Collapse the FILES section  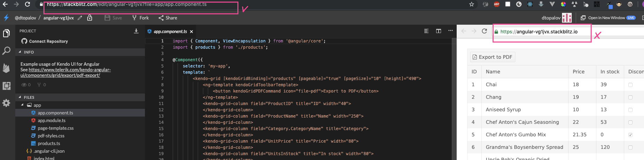point(20,97)
